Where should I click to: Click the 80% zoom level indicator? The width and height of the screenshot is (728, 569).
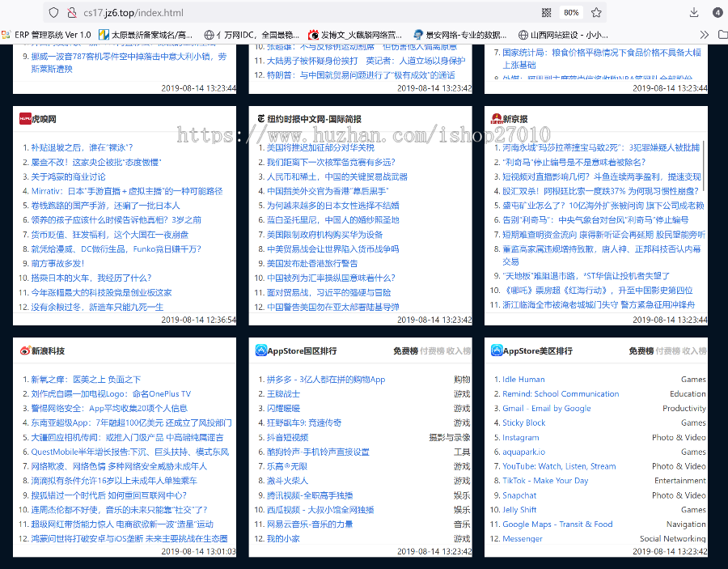click(571, 12)
